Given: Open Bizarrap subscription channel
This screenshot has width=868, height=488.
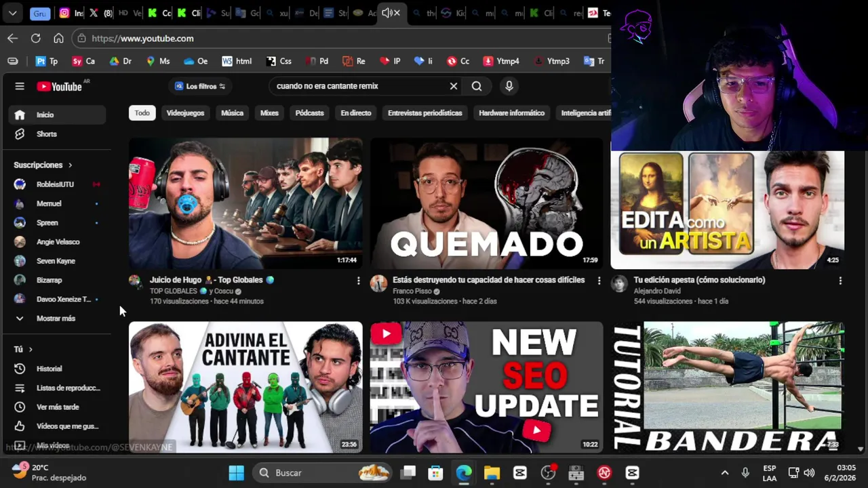Looking at the screenshot, I should click(x=58, y=280).
